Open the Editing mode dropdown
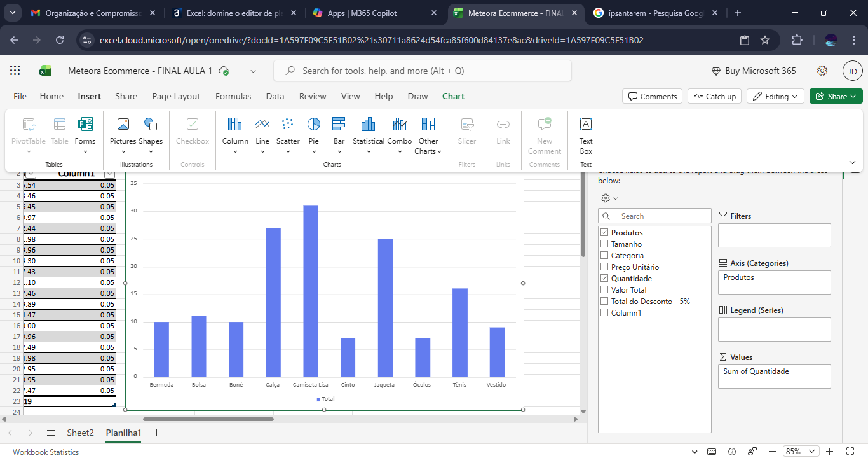 click(x=775, y=97)
